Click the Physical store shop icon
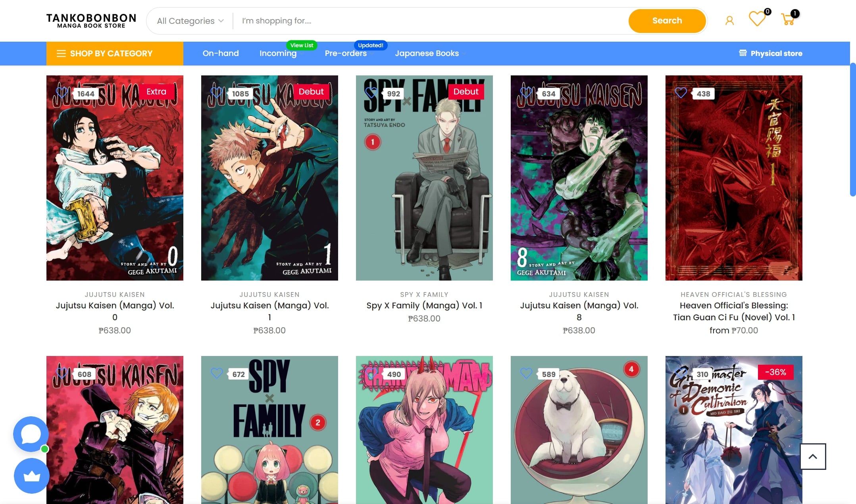The image size is (856, 504). click(743, 53)
